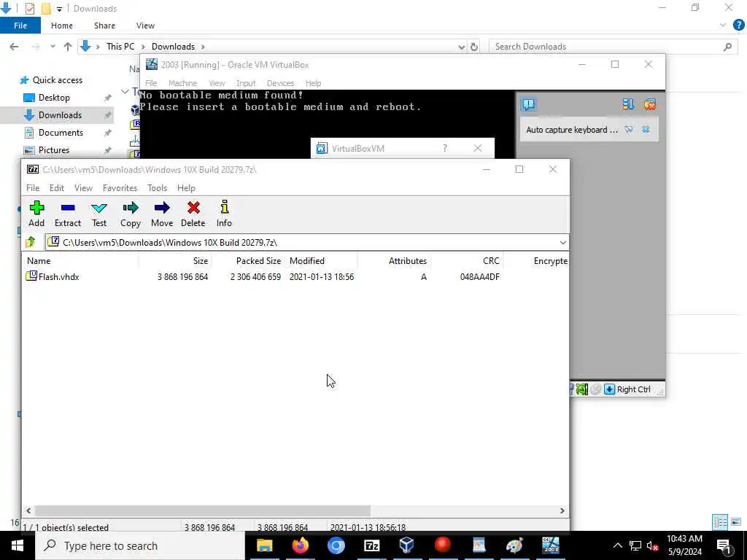747x560 pixels.
Task: Open the Quick Access toolbar customize dropdown
Action: (59, 9)
